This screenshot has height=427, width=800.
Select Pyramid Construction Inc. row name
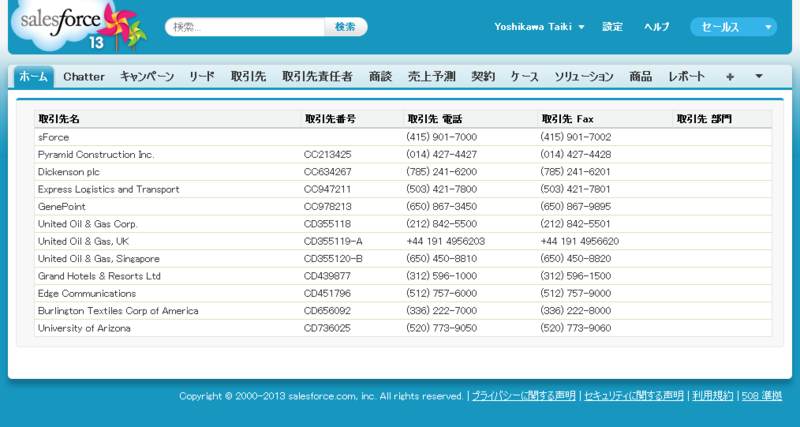(96, 155)
